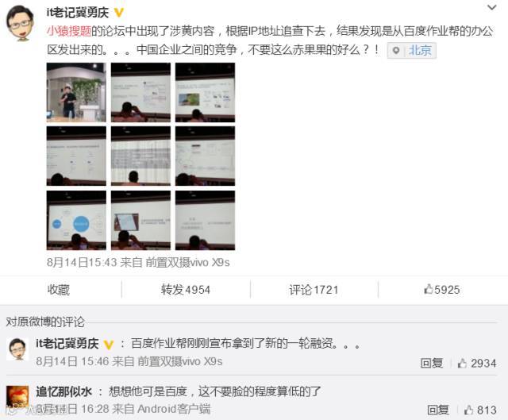Open the thumbnail with the blue circles diagram

point(76,220)
